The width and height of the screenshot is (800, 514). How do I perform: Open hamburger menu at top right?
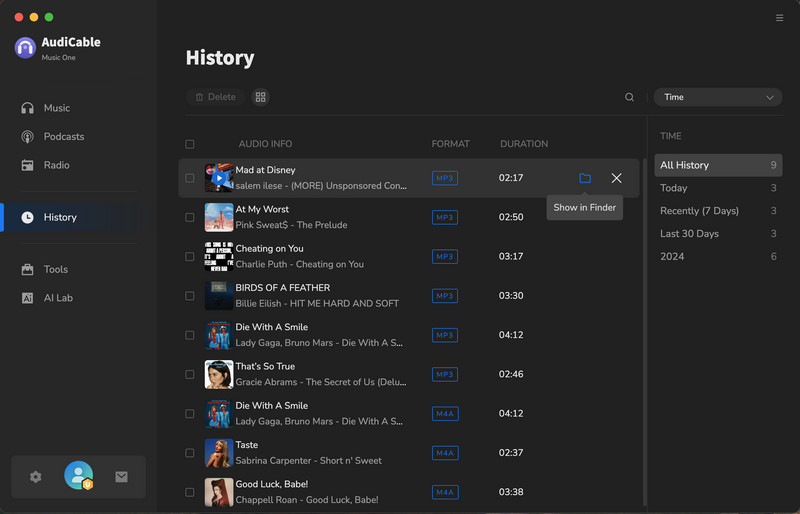[779, 18]
